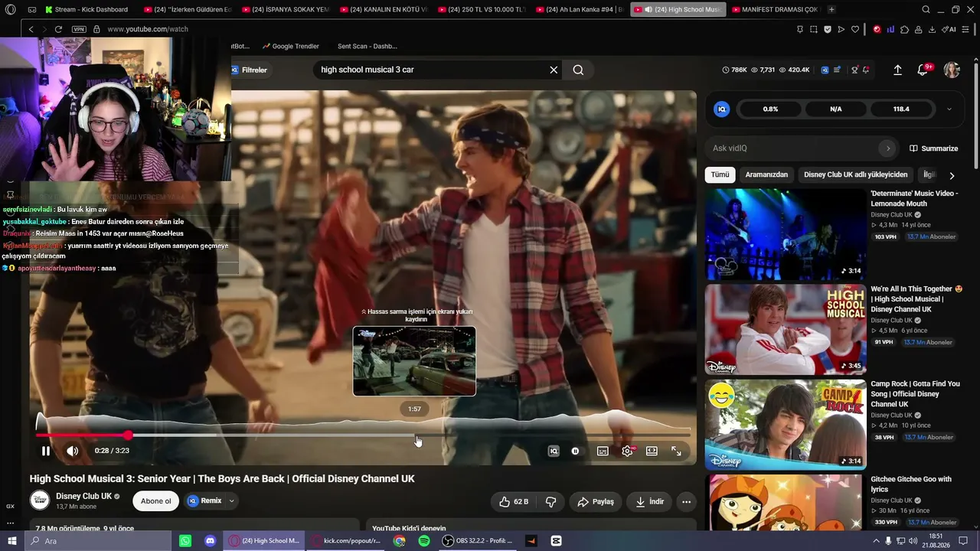This screenshot has width=980, height=551.
Task: Clear the YouTube search box text
Action: (x=554, y=70)
